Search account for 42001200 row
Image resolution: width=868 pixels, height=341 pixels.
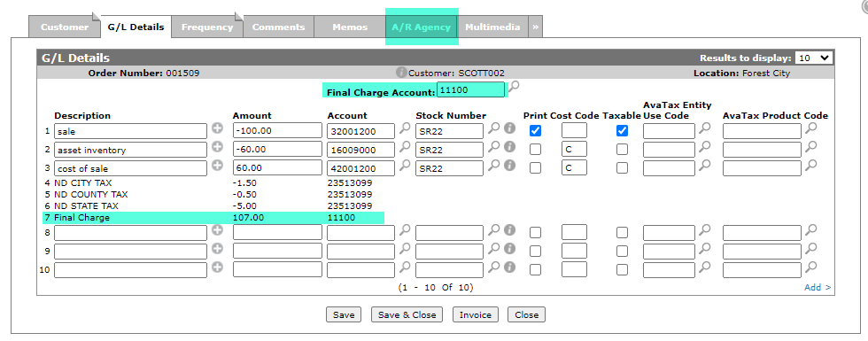tap(406, 165)
